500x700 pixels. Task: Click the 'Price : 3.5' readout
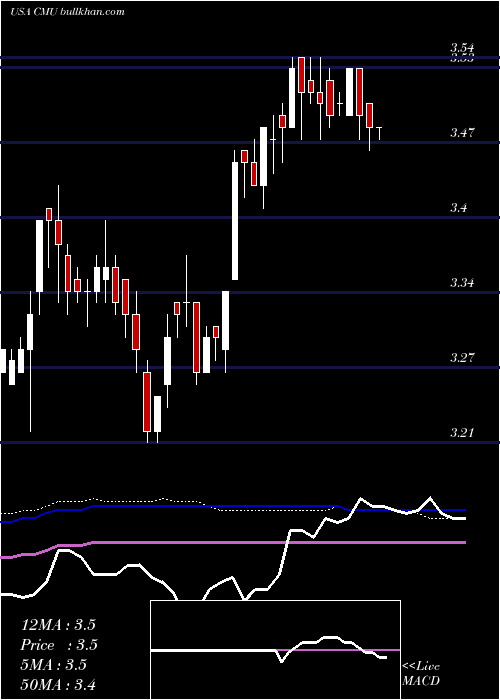(x=59, y=645)
